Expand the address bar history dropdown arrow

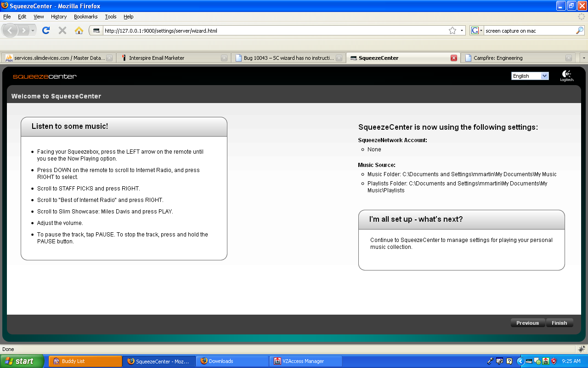462,31
